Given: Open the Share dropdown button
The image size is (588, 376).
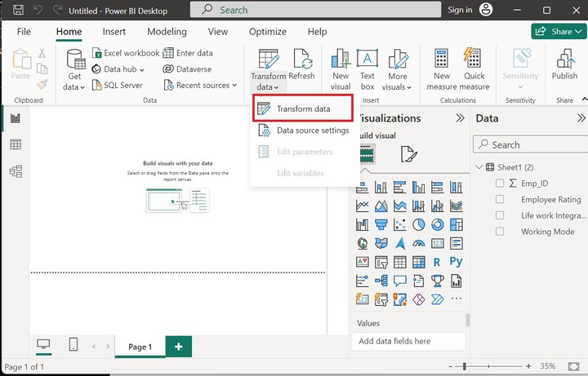Looking at the screenshot, I should 559,32.
